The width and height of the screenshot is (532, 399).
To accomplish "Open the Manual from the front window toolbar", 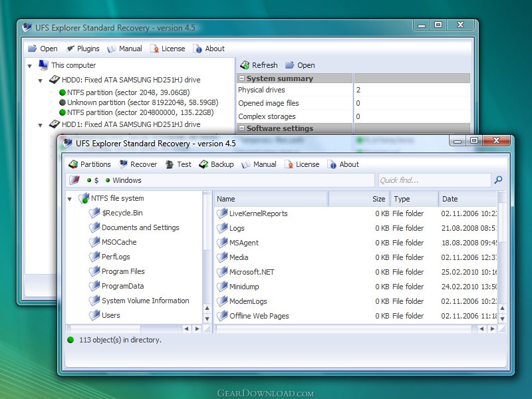I will 259,164.
